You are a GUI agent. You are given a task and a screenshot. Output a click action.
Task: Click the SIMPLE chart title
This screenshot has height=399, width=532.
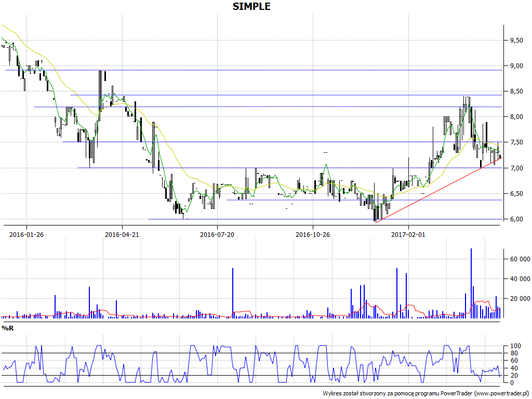click(x=251, y=6)
